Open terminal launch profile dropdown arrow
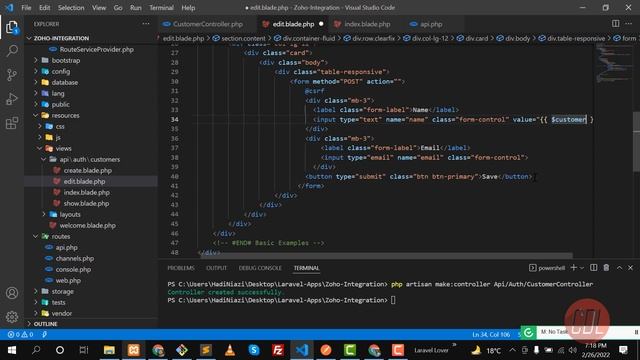 [x=582, y=268]
